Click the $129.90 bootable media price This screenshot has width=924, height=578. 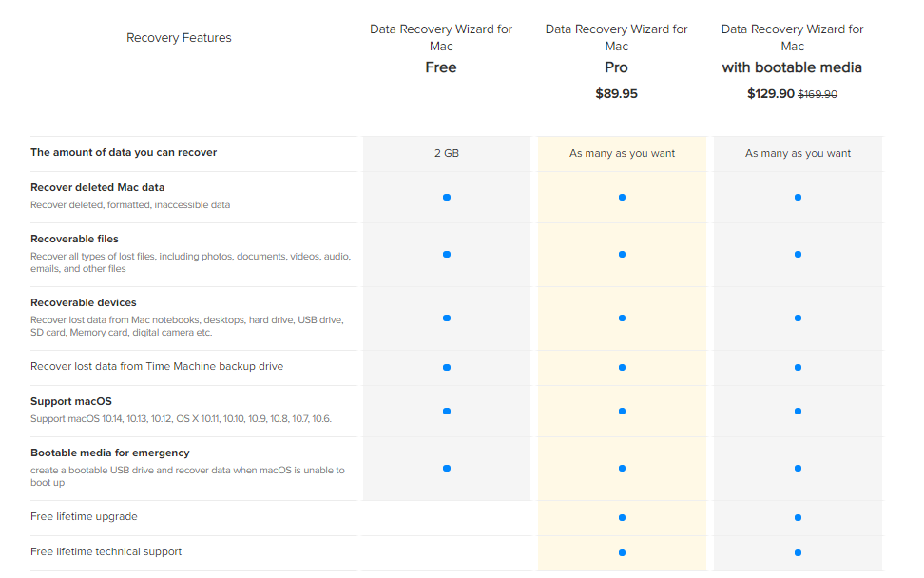[x=771, y=94]
